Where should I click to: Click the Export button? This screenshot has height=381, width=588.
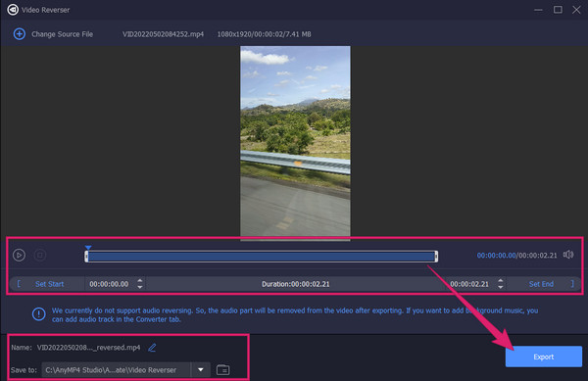click(x=543, y=357)
